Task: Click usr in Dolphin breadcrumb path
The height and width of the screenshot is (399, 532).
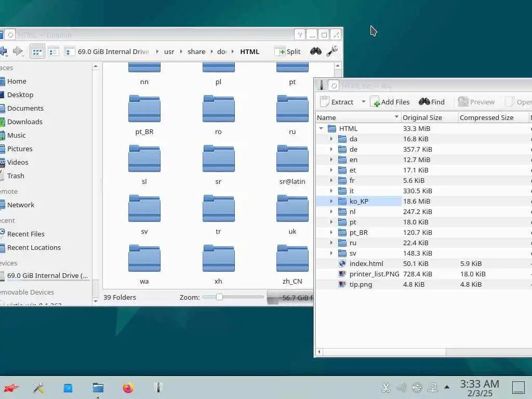Action: tap(169, 51)
